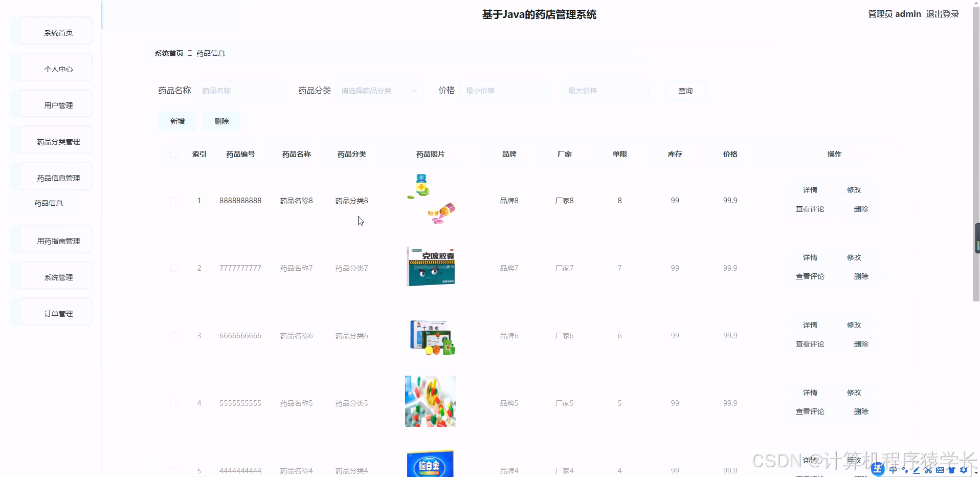Click the list icon in the breadcrumb bar
This screenshot has width=980, height=477.
click(x=189, y=53)
